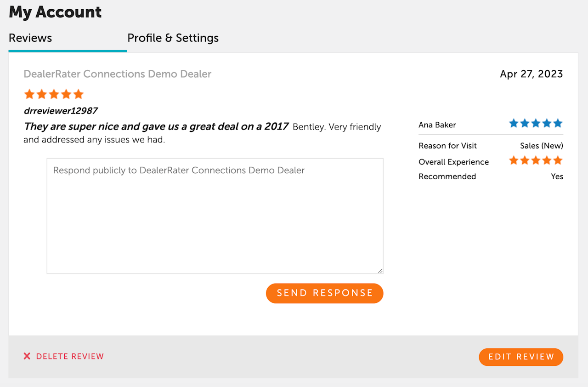Focus the public response text area

click(215, 216)
